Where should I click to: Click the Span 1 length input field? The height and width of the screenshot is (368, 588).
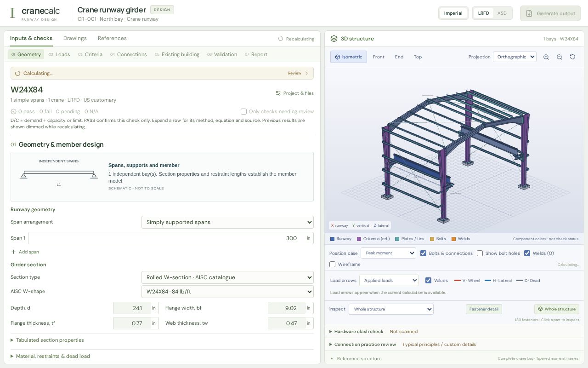(x=171, y=238)
